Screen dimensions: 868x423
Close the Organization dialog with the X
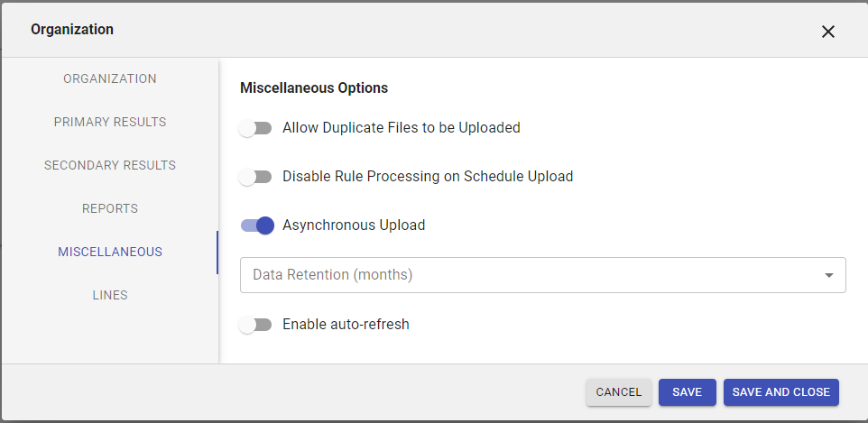click(x=827, y=32)
